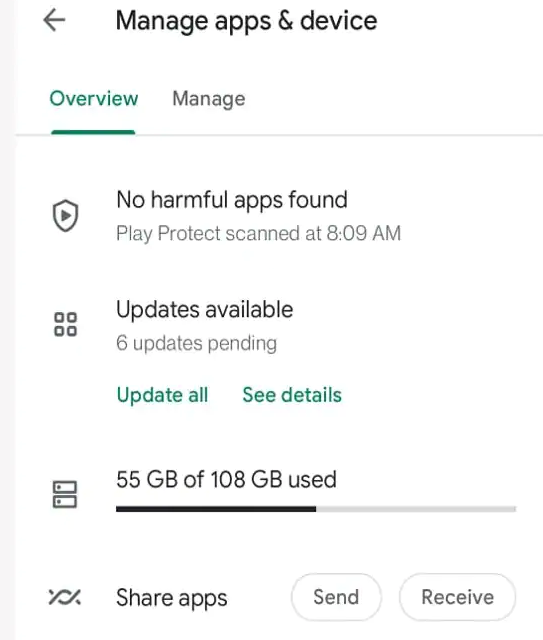This screenshot has width=543, height=640.
Task: Tap Update all link
Action: (162, 395)
